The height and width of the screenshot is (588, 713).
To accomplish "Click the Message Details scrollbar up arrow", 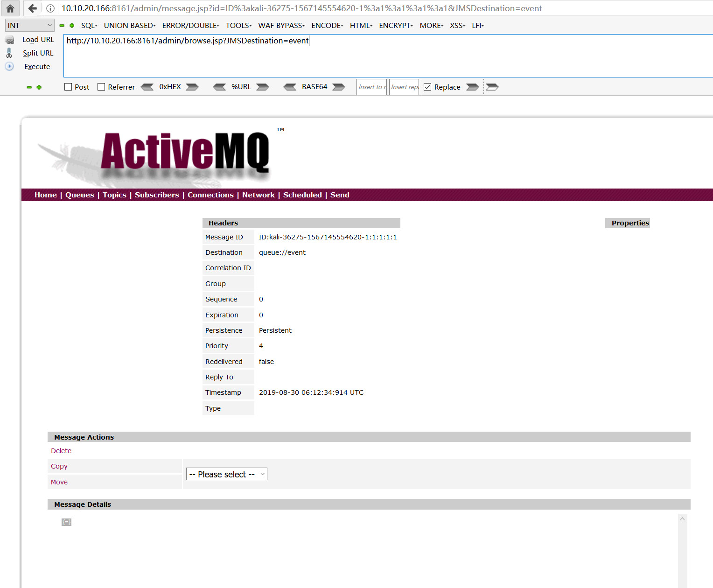I will coord(682,519).
